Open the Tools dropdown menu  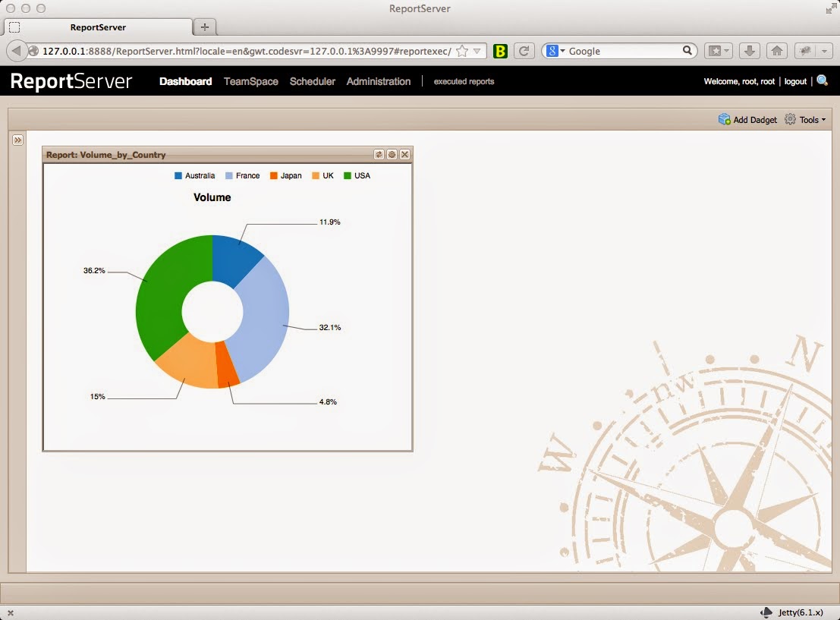[805, 119]
